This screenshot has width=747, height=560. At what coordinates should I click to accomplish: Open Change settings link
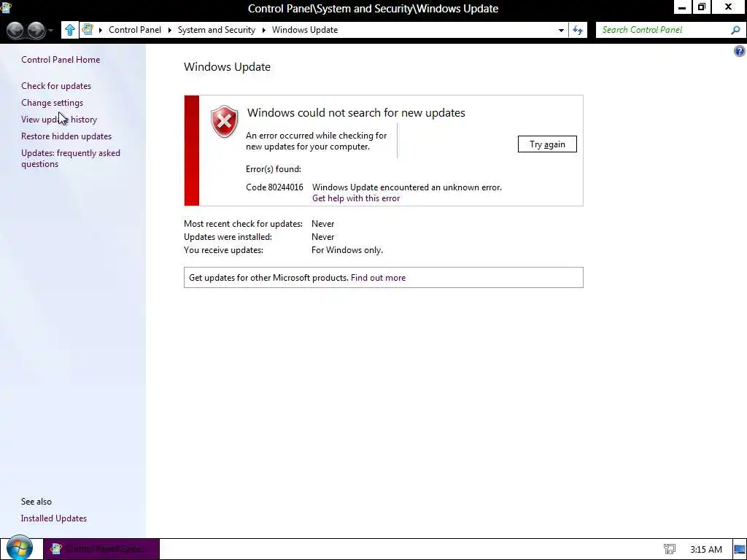click(x=52, y=102)
